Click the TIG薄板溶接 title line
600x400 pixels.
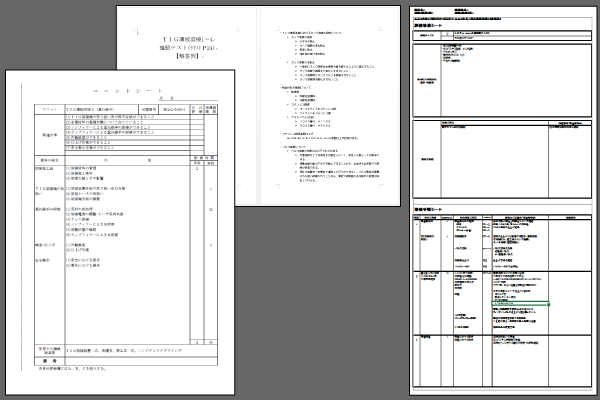188,39
